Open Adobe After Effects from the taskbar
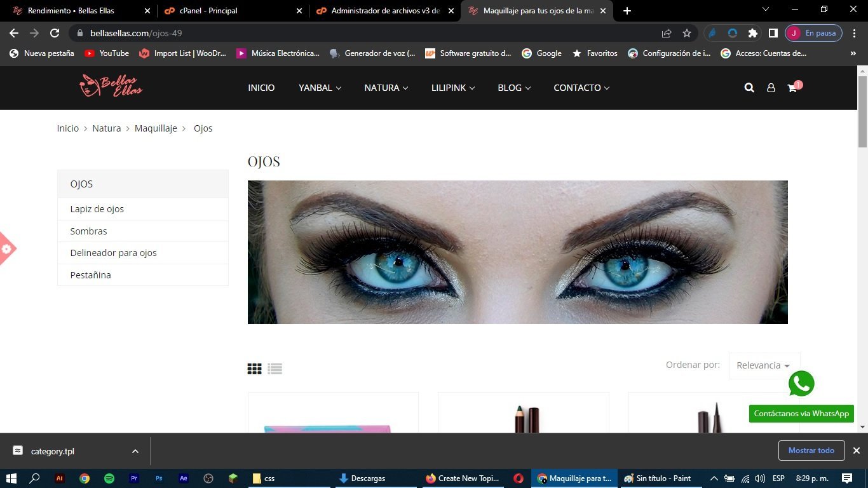The image size is (868, 488). (184, 478)
